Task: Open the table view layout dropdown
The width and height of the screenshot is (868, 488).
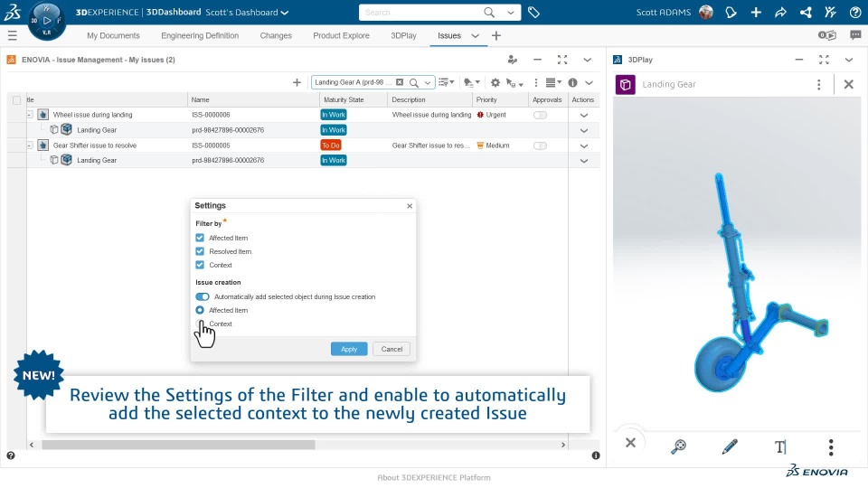Action: tap(553, 82)
